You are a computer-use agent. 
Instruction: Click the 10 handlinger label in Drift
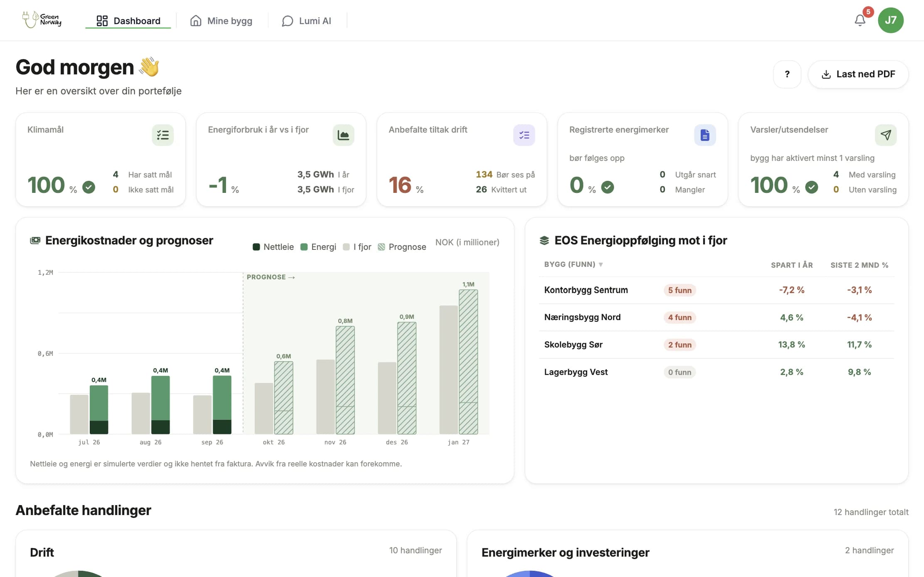[x=415, y=550]
